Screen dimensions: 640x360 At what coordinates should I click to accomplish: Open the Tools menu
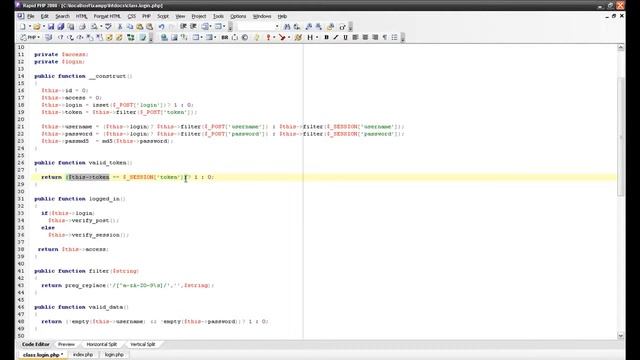pos(218,16)
